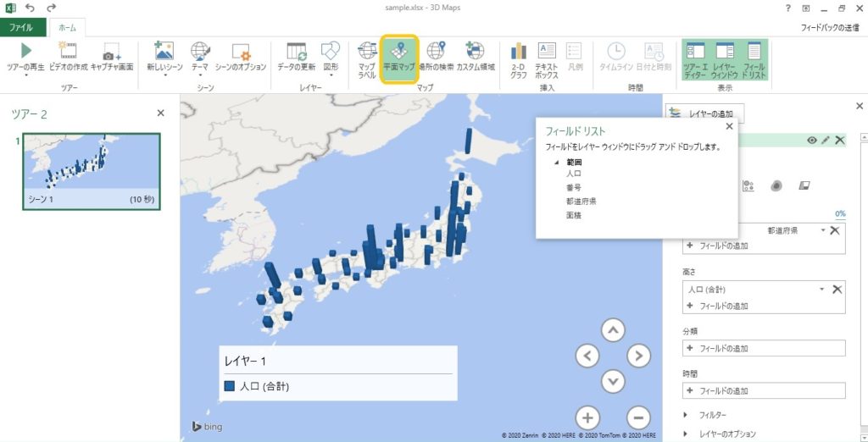Click the ビデオの作成 create video icon
The image size is (868, 442).
[69, 52]
